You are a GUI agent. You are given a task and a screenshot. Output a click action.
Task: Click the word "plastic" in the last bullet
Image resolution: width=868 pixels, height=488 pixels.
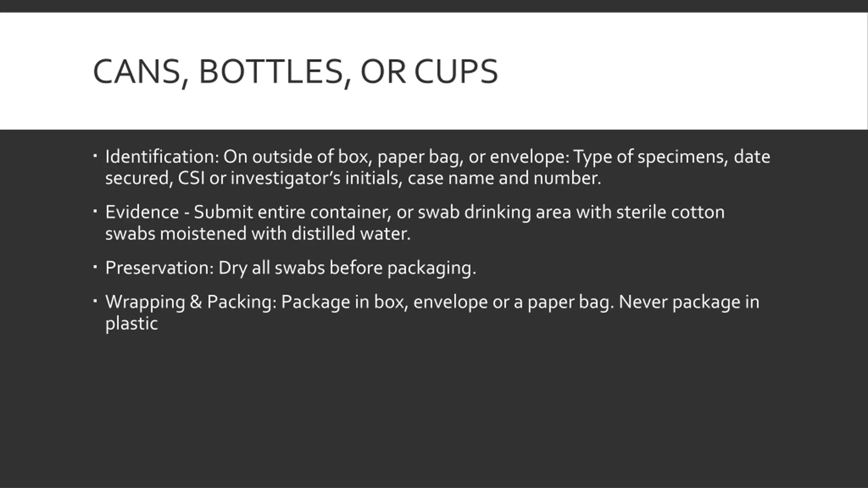(x=132, y=324)
